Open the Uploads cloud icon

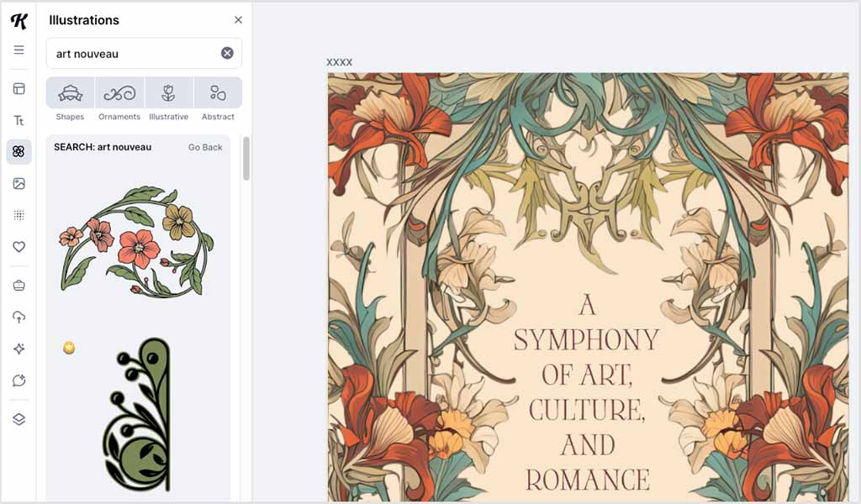tap(18, 317)
